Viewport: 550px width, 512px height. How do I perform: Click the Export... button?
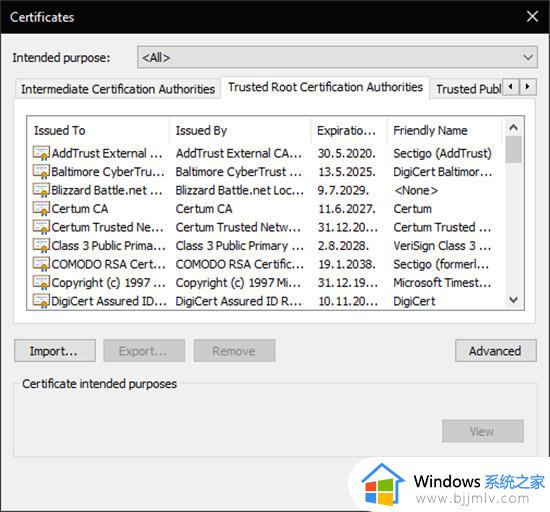click(x=144, y=351)
